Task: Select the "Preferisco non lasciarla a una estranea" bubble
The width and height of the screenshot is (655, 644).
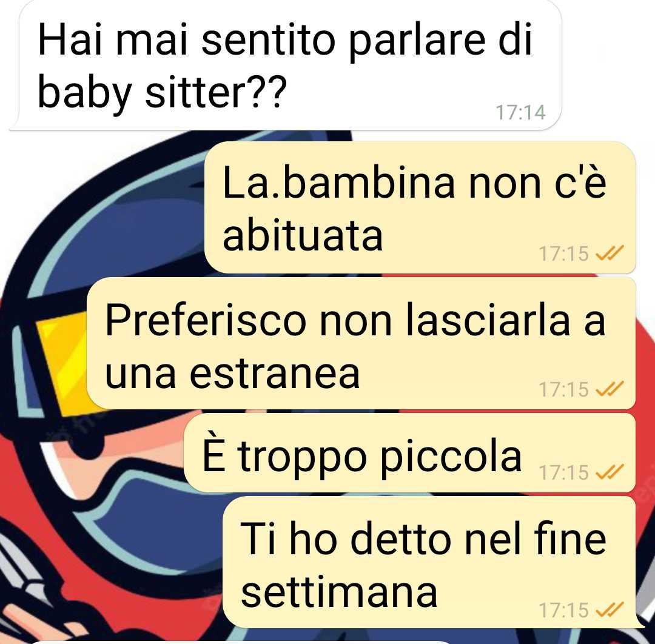Action: [x=361, y=343]
